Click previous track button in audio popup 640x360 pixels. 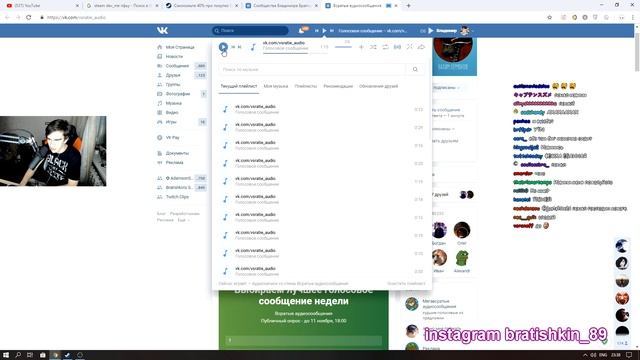tap(233, 47)
